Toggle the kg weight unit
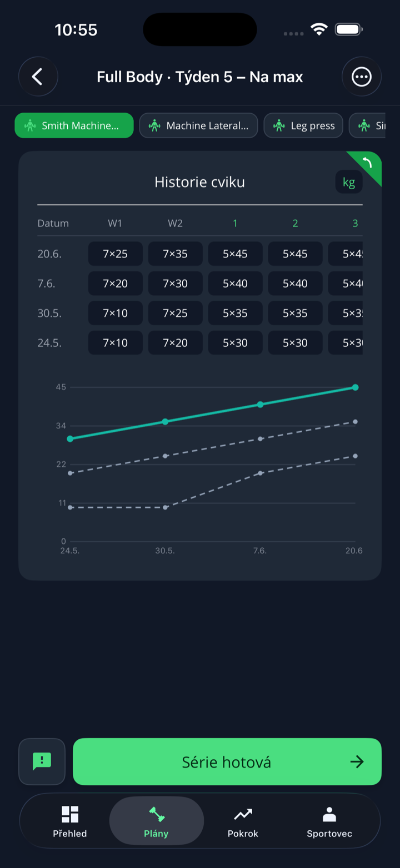Screen dimensions: 400x868 (349, 182)
